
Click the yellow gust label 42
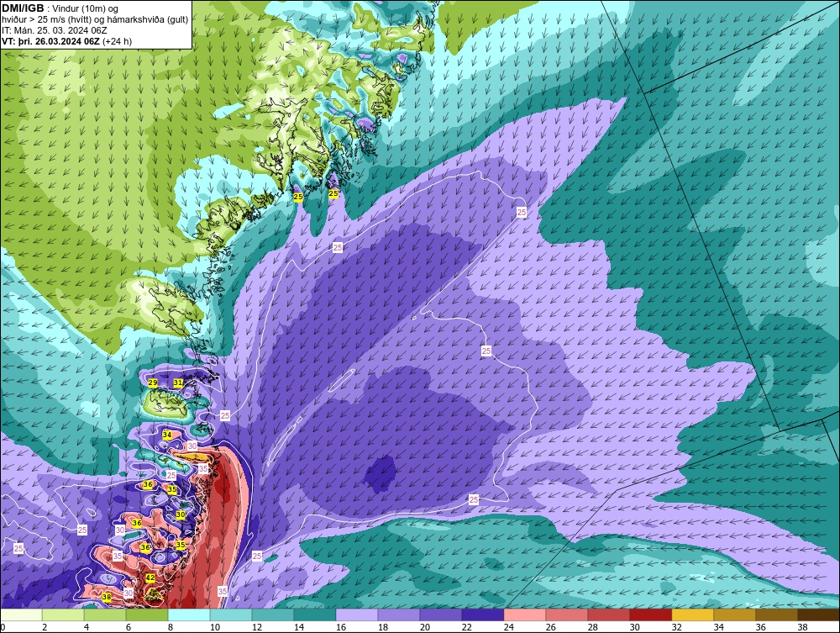(x=150, y=578)
